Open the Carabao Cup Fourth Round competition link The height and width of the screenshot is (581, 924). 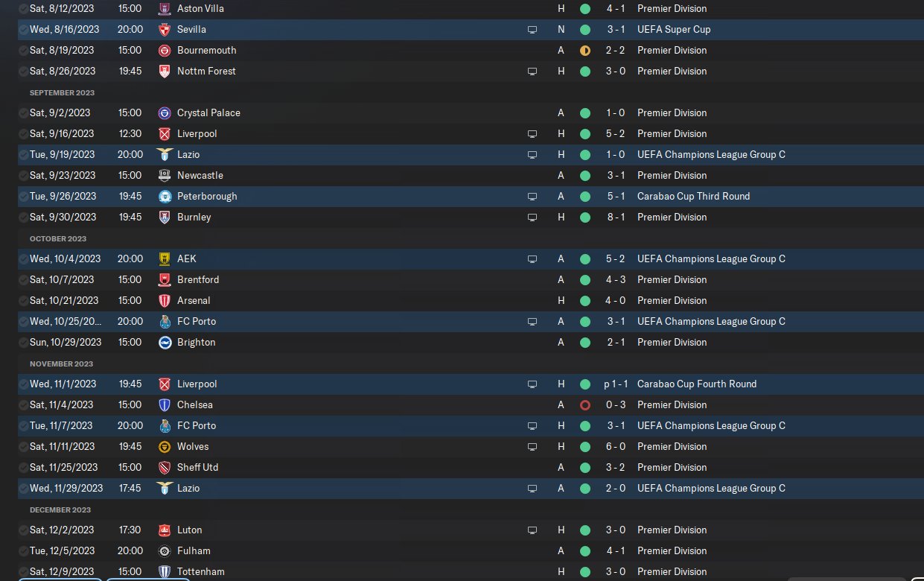coord(697,384)
